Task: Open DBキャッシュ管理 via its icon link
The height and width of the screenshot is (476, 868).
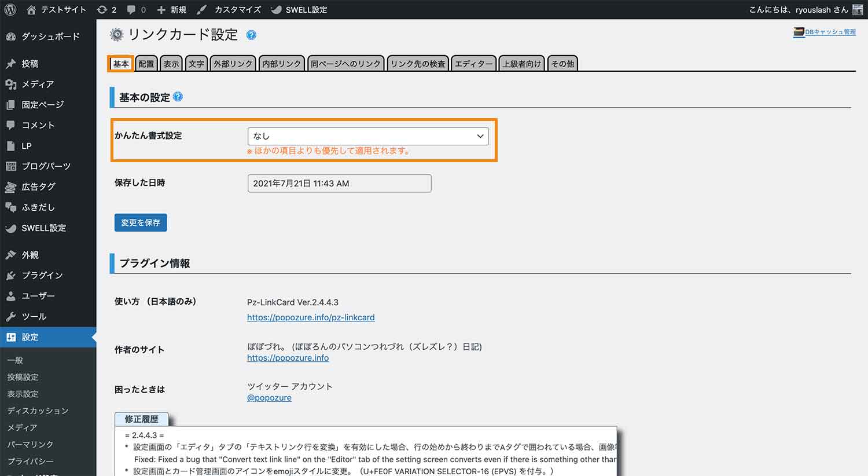Action: click(x=799, y=32)
